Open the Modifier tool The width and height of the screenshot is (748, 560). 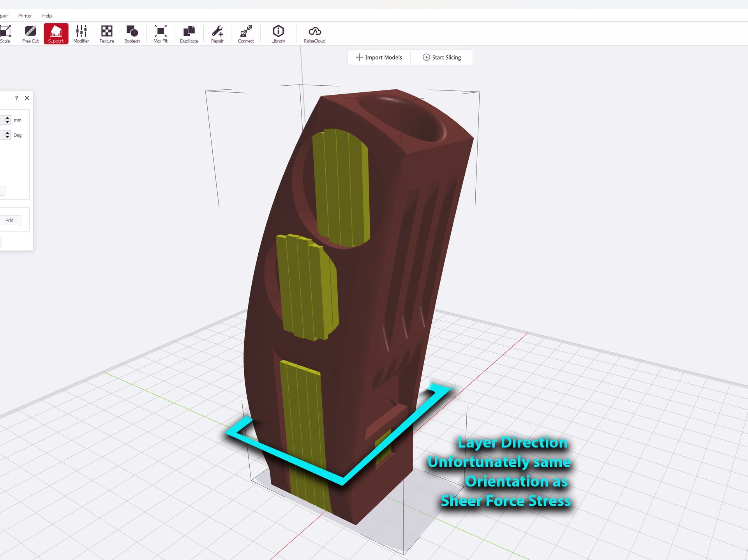(81, 34)
